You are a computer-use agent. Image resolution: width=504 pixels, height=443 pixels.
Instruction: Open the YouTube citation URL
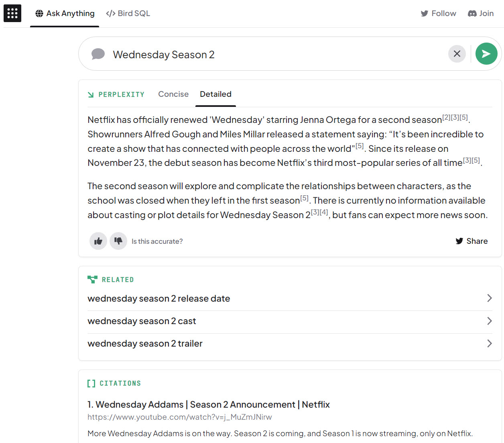(x=179, y=417)
